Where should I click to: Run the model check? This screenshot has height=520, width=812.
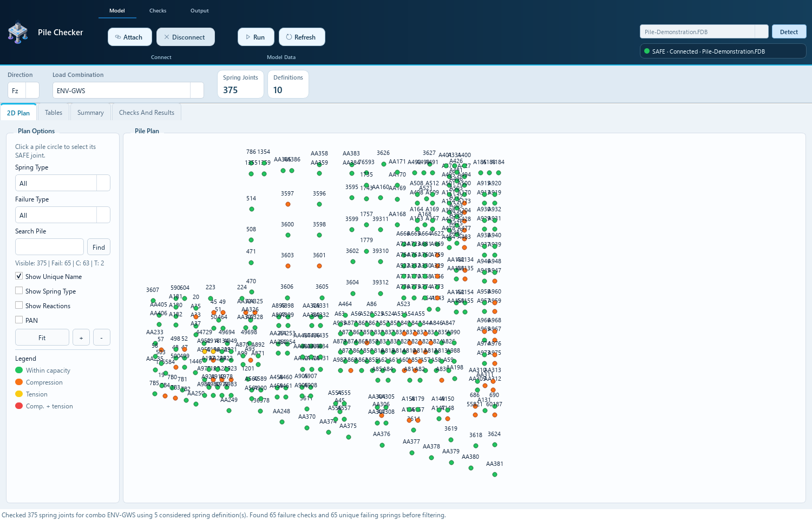pyautogui.click(x=256, y=37)
